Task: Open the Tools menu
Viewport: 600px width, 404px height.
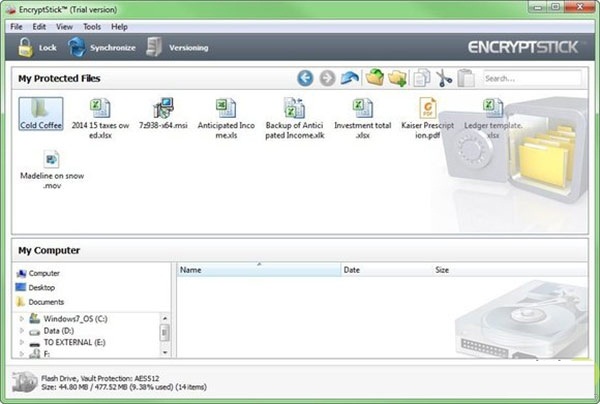Action: [x=92, y=26]
